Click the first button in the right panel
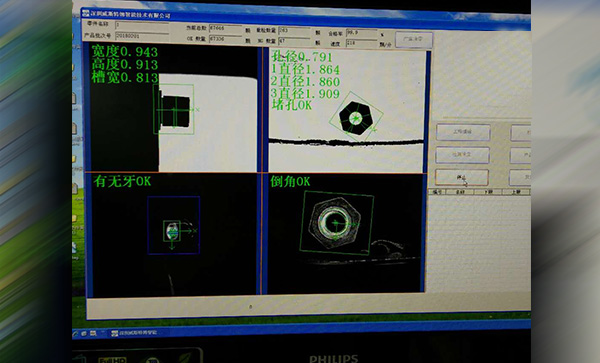 [463, 132]
